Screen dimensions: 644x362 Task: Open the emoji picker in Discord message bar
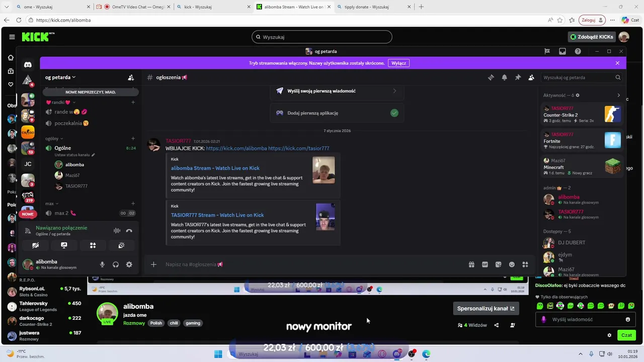point(512,264)
